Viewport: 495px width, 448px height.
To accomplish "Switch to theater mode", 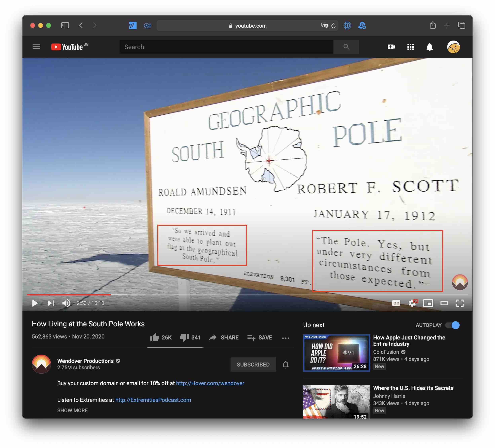I will [444, 303].
